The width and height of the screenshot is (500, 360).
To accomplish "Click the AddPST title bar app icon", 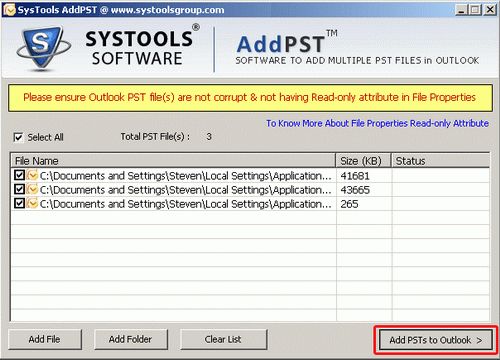I will pyautogui.click(x=10, y=10).
